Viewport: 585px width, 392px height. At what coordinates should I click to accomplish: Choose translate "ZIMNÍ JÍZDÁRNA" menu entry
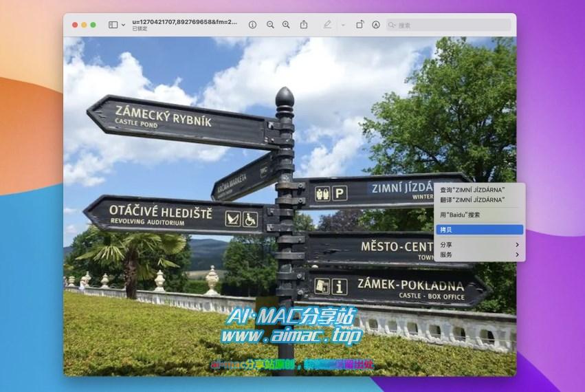(479, 199)
